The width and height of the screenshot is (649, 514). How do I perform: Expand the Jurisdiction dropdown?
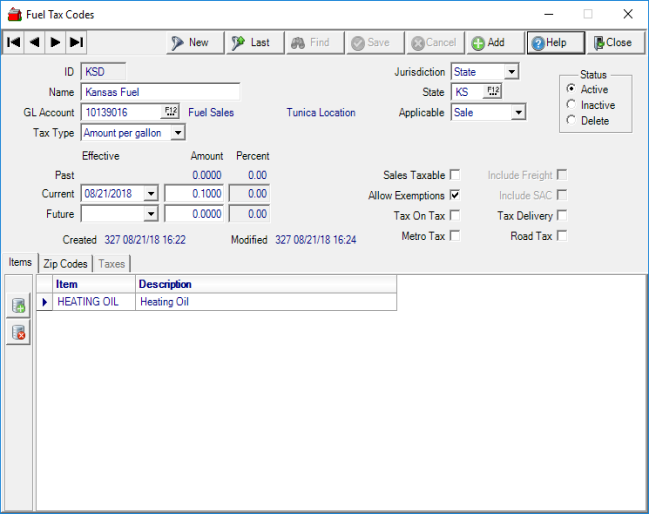511,72
